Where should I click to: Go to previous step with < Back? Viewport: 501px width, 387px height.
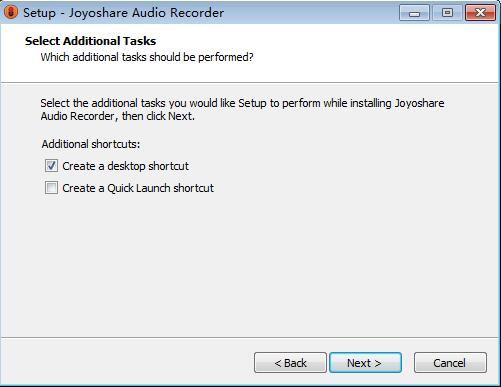coord(290,363)
